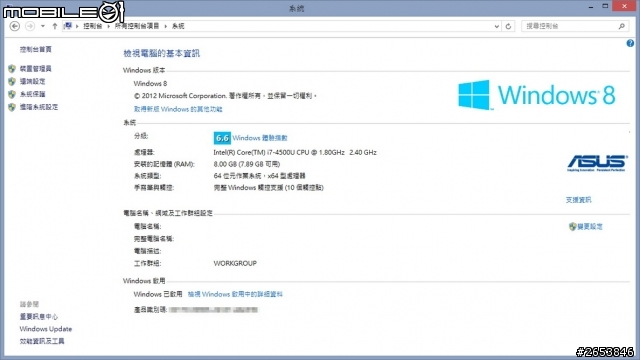The width and height of the screenshot is (640, 360).
Task: Open 支援資訊 link
Action: click(x=578, y=200)
